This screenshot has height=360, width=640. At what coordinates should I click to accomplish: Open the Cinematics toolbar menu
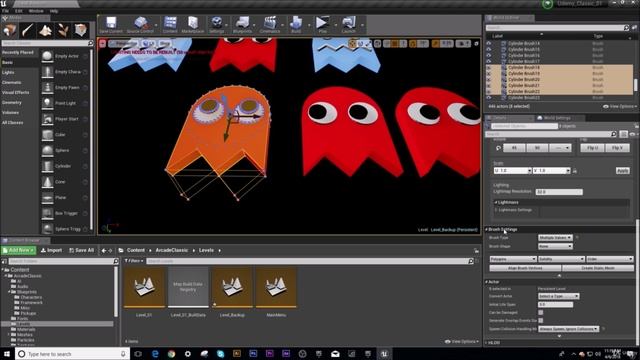[x=270, y=24]
